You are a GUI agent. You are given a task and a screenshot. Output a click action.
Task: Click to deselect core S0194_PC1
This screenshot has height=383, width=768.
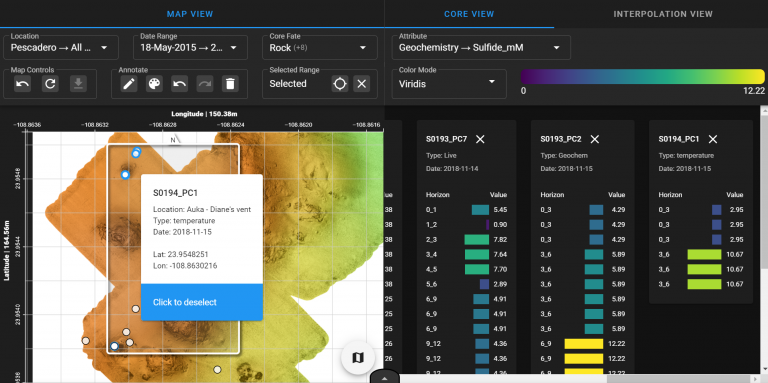coord(202,302)
